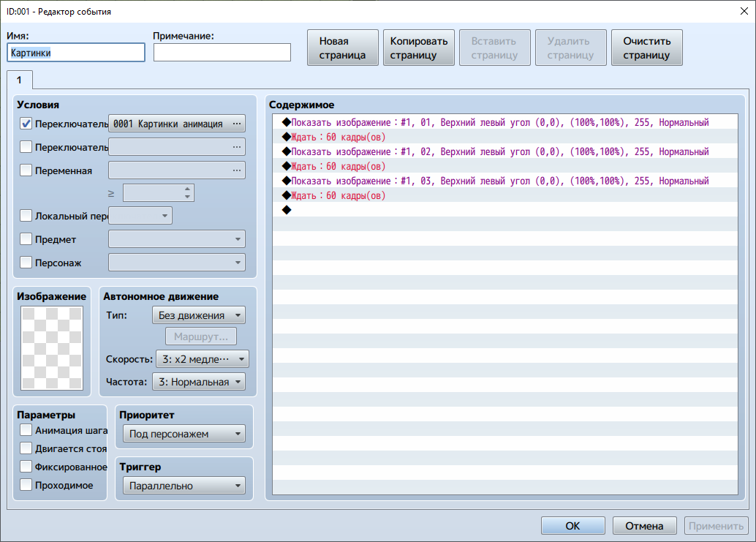The width and height of the screenshot is (756, 542).
Task: Select the show image #1, 03 command
Action: click(x=504, y=181)
